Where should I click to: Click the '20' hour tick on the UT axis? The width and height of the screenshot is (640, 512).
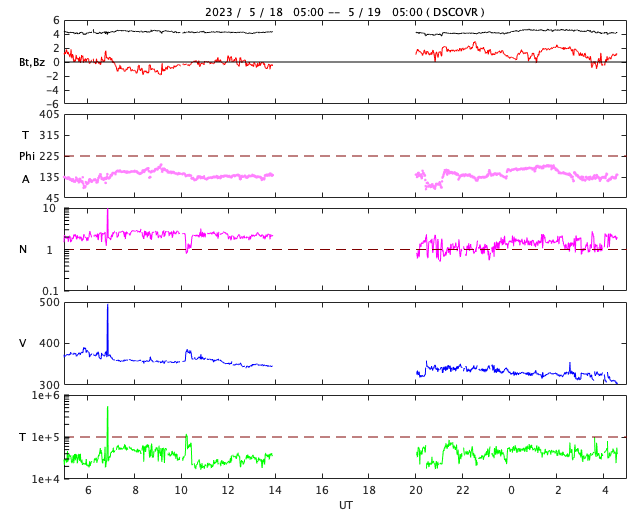[416, 490]
